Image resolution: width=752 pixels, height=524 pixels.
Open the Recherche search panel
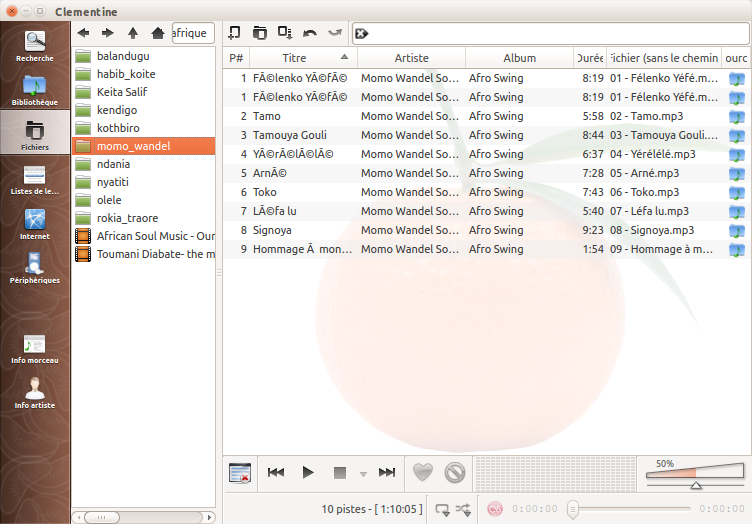35,47
